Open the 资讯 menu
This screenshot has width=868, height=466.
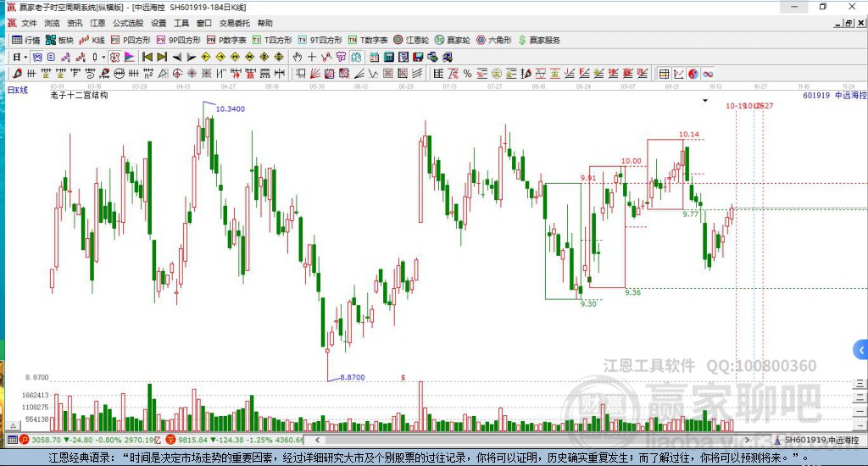pos(75,23)
